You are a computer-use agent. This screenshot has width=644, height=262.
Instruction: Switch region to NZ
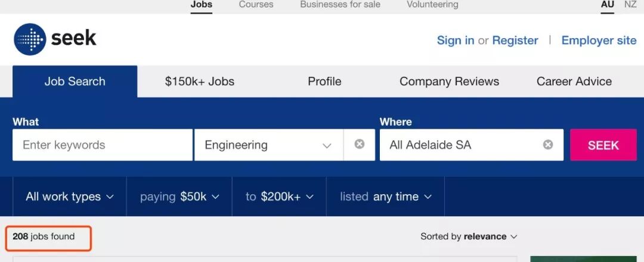[630, 5]
